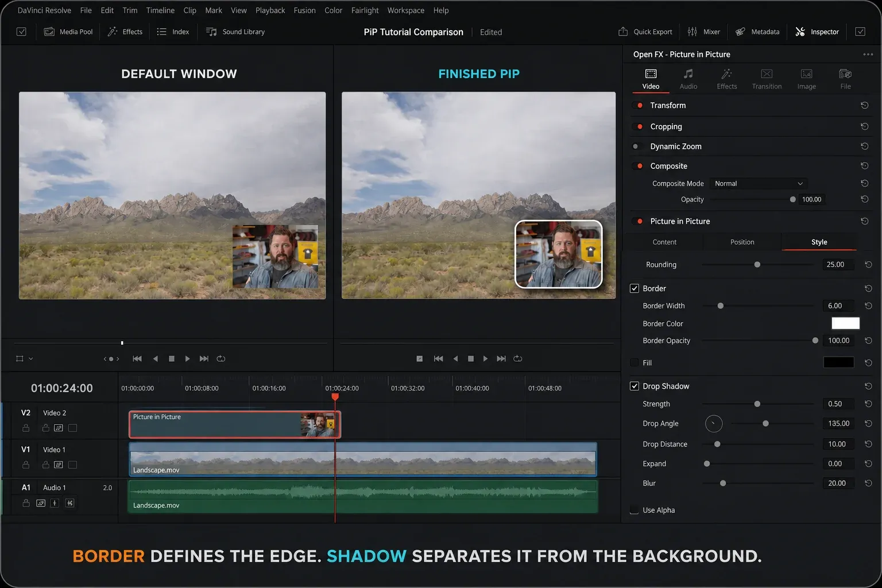This screenshot has height=588, width=882.
Task: Open the Effects panel in top toolbar
Action: (125, 32)
